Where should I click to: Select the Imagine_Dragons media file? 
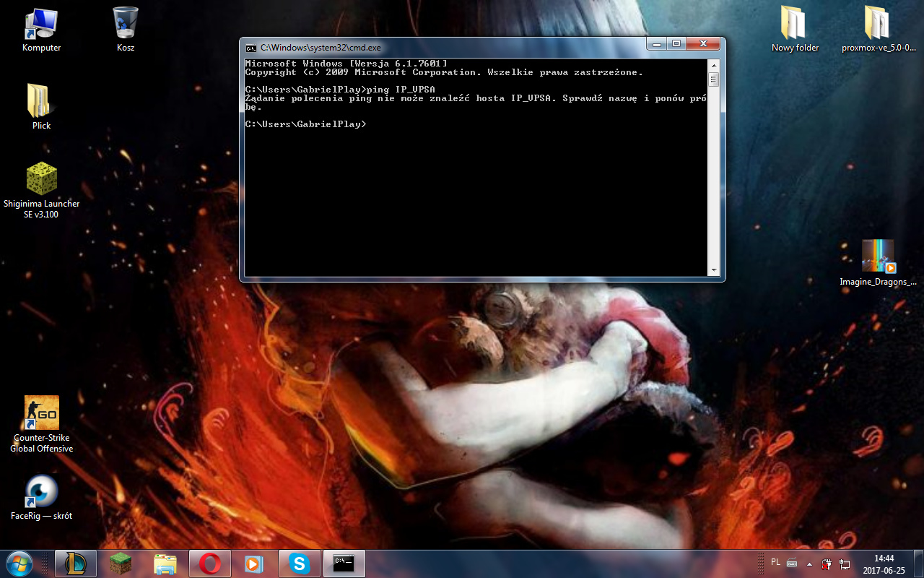(878, 256)
